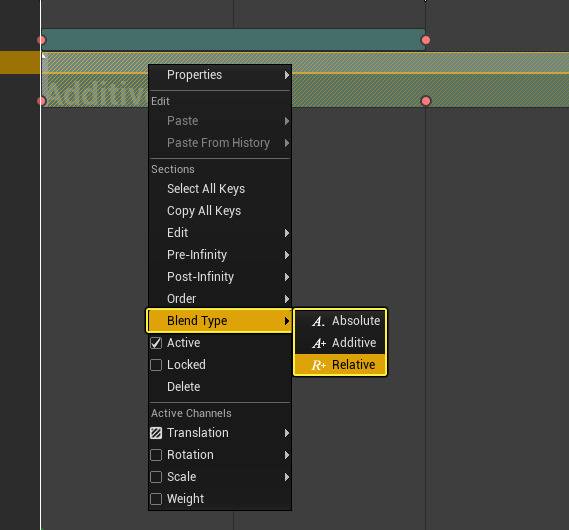This screenshot has width=569, height=530.
Task: Enable the Weight channel checkbox
Action: point(156,499)
